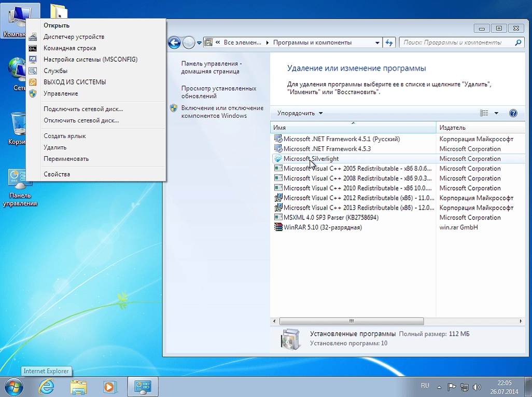Choose Удалить in the context menu

(96, 147)
